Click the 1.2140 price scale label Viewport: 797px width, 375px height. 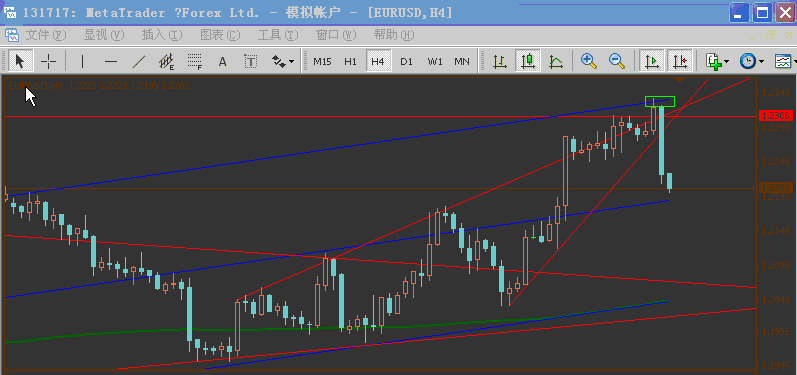click(776, 231)
